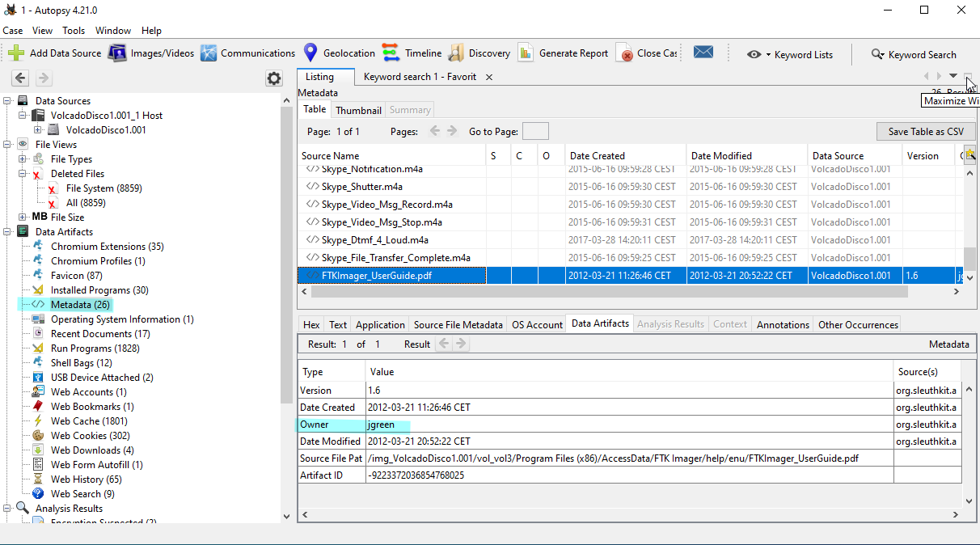The image size is (980, 545).
Task: Select Web History in the tree
Action: 86,480
